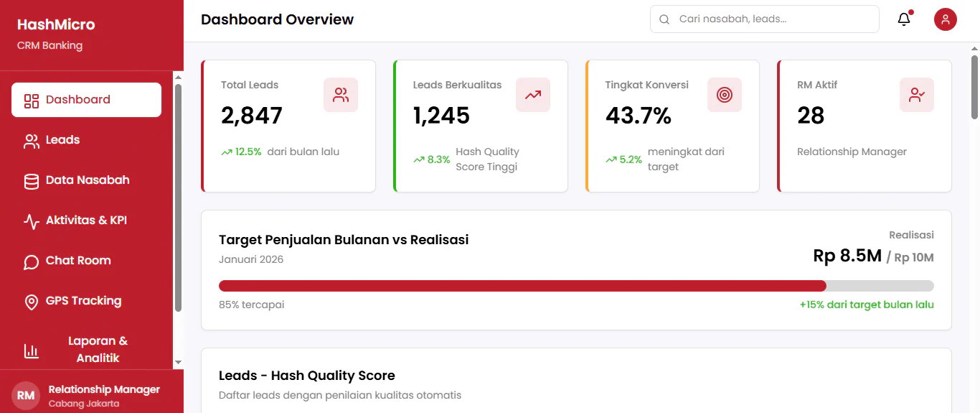
Task: Click 'CRM Banking' subtitle text
Action: (x=50, y=45)
